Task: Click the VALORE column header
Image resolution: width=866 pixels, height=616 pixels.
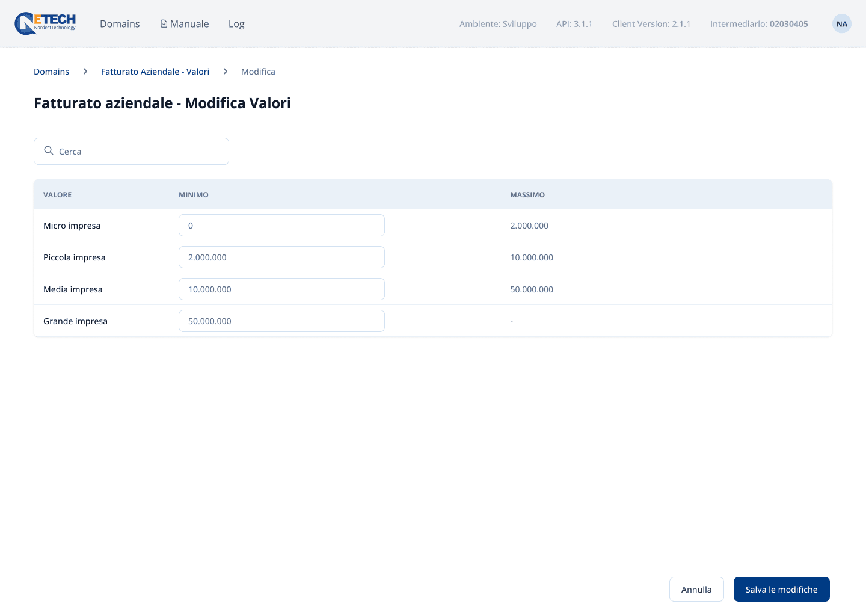Action: [x=58, y=195]
